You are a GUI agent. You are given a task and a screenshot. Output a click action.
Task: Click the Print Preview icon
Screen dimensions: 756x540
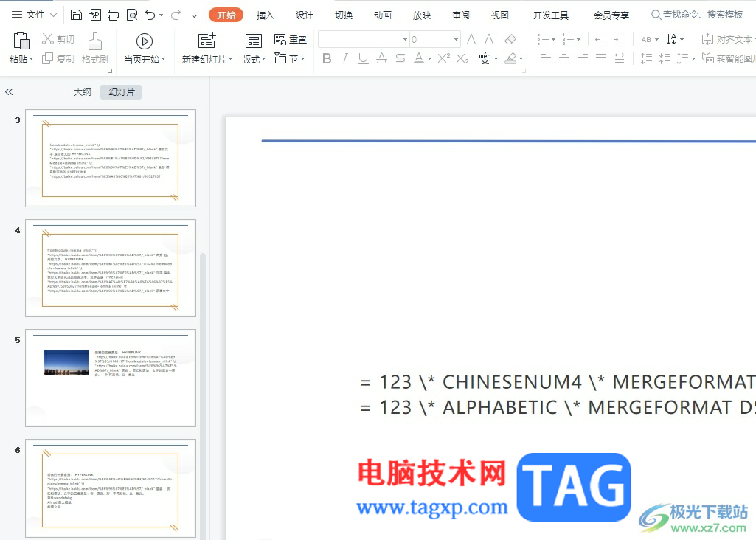[131, 15]
